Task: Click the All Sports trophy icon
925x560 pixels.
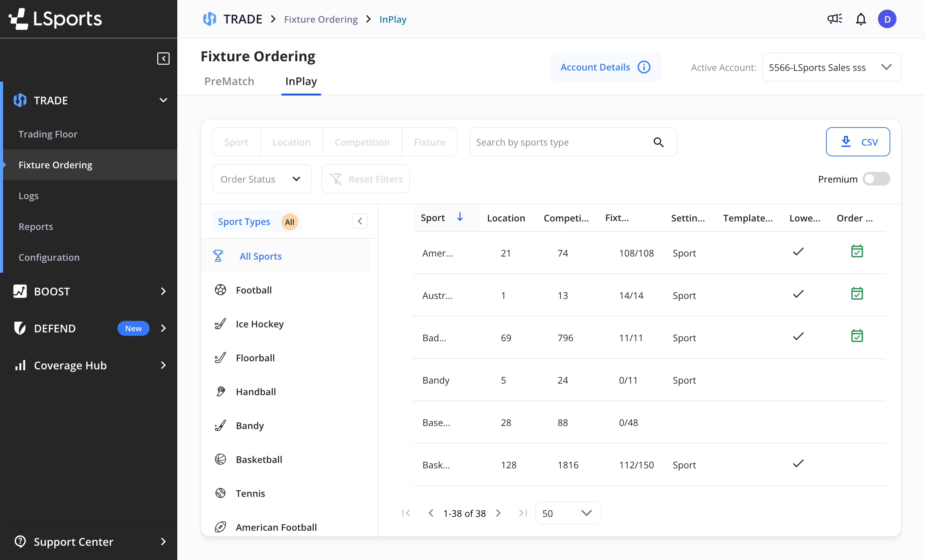Action: [x=219, y=255]
